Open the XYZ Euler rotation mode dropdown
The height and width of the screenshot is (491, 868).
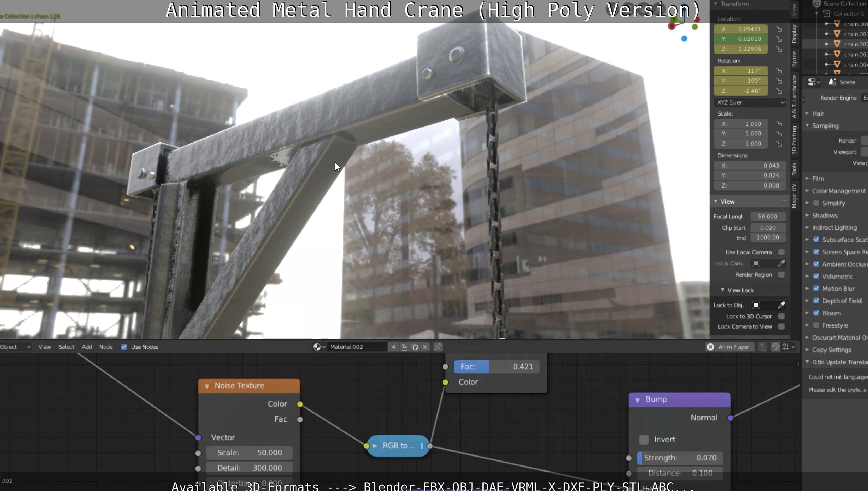pos(750,102)
